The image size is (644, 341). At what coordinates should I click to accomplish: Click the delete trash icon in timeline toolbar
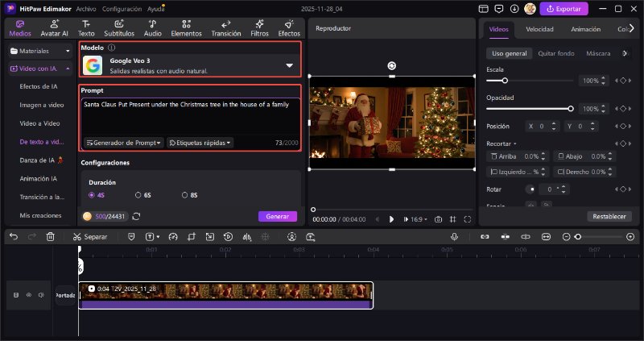[51, 237]
